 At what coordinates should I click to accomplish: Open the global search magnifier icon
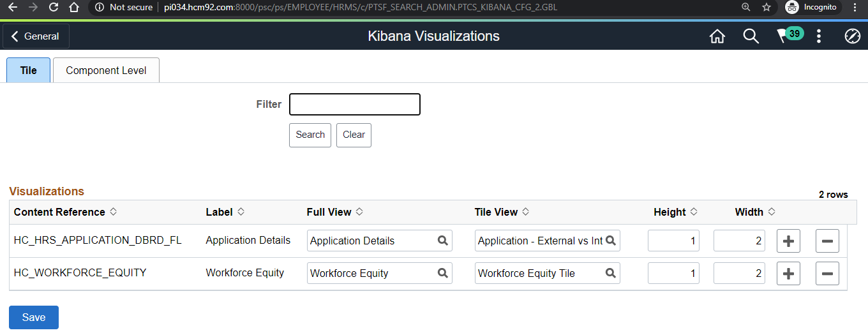pyautogui.click(x=751, y=36)
